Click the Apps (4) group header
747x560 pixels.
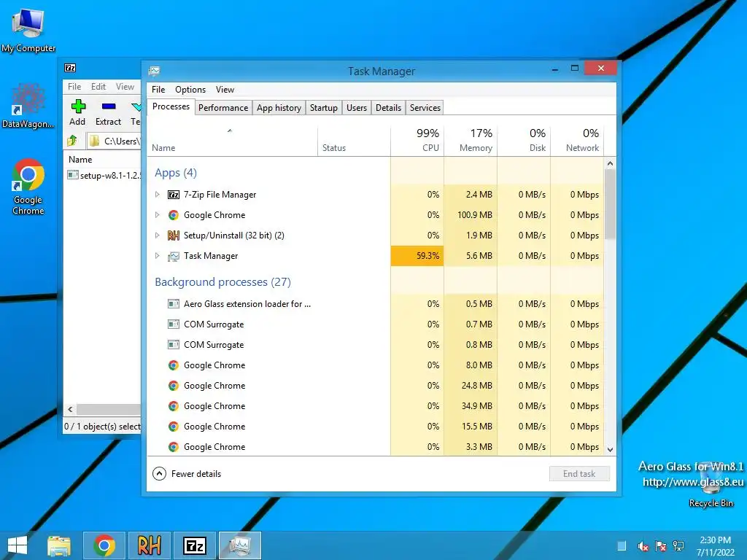pyautogui.click(x=176, y=173)
